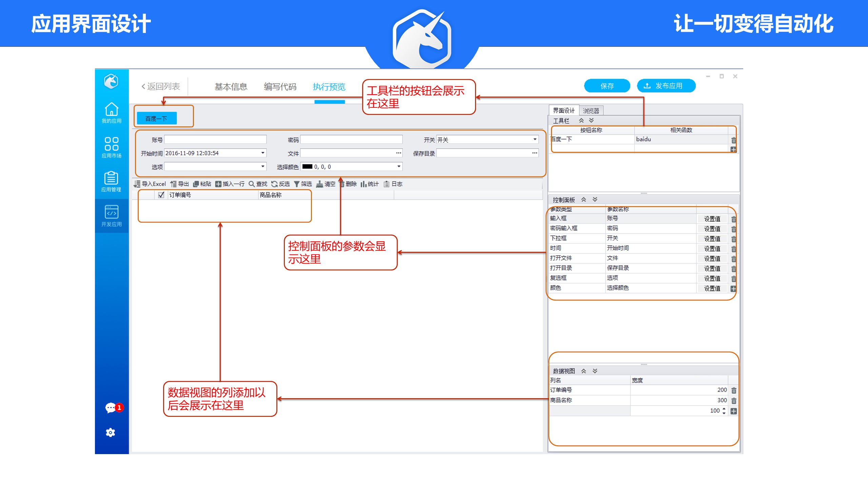Image resolution: width=868 pixels, height=488 pixels.
Task: Click the 统计 statistics toolbar icon
Action: point(363,184)
